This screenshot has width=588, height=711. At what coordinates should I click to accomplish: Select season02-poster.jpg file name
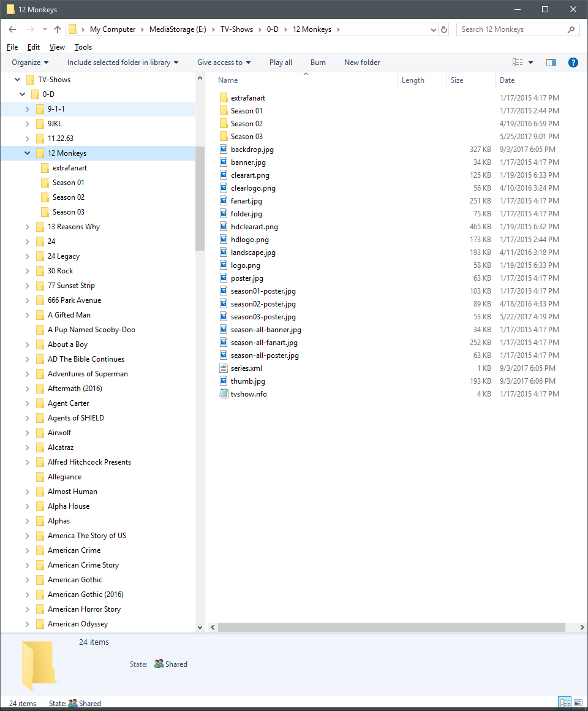click(263, 304)
